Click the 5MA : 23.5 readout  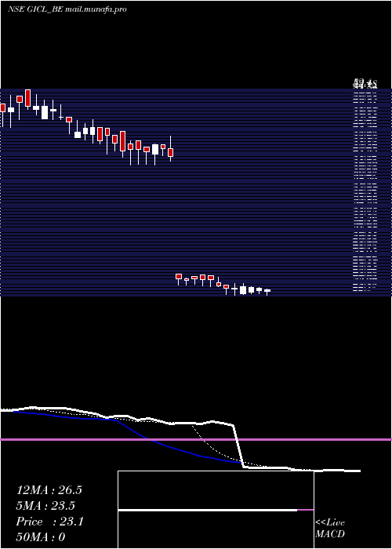45,506
